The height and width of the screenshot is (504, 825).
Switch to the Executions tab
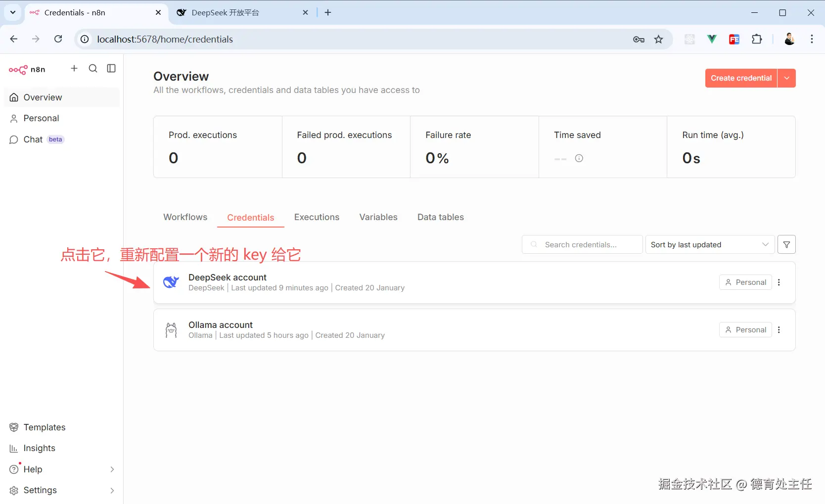(x=317, y=217)
